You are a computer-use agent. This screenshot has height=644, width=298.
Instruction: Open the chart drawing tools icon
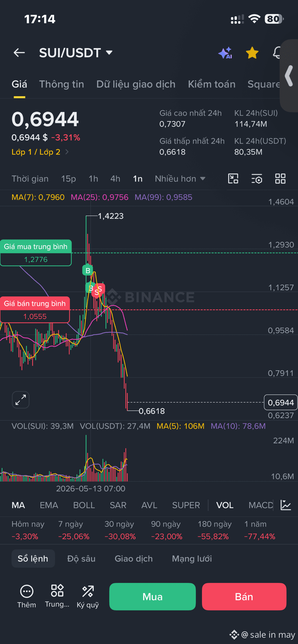[233, 179]
